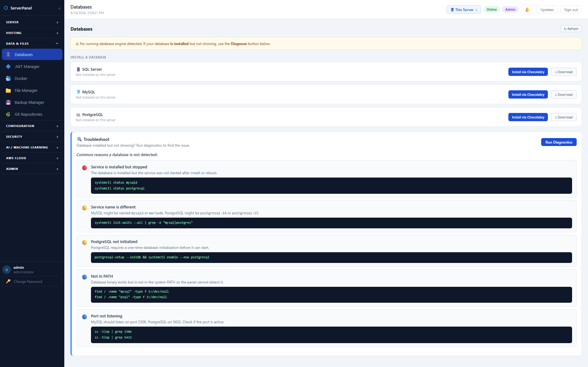Click the .NET Manager diamond icon

(x=8, y=66)
